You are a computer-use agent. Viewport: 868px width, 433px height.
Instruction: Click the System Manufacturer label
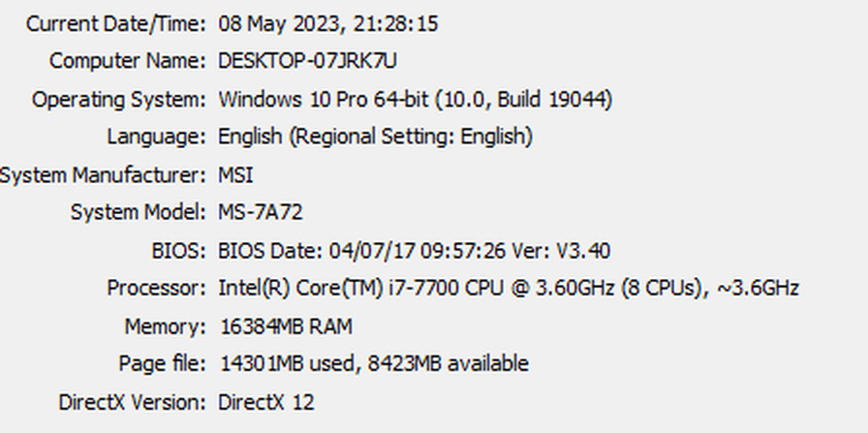(x=102, y=175)
